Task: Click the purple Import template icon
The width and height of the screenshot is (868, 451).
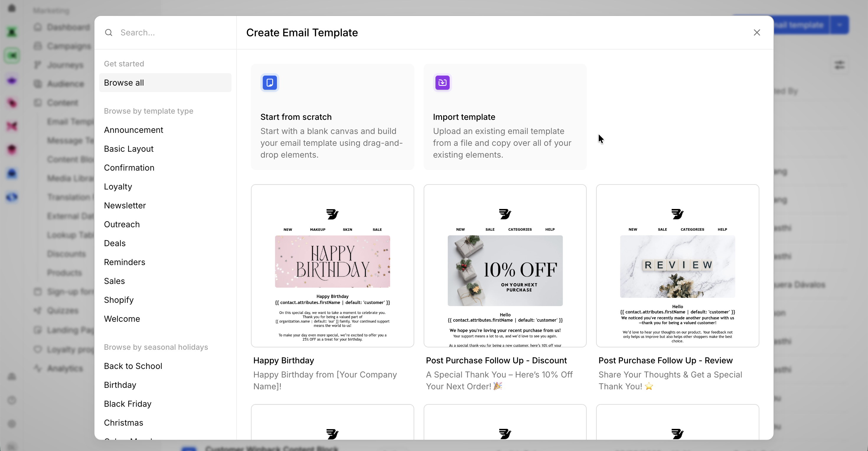Action: [x=442, y=83]
